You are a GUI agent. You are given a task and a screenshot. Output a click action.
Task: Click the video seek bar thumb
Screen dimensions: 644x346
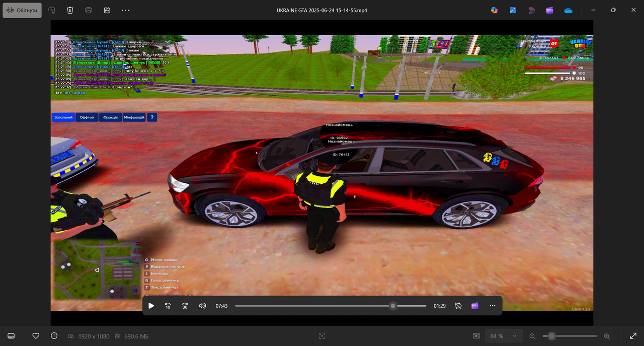coord(393,306)
